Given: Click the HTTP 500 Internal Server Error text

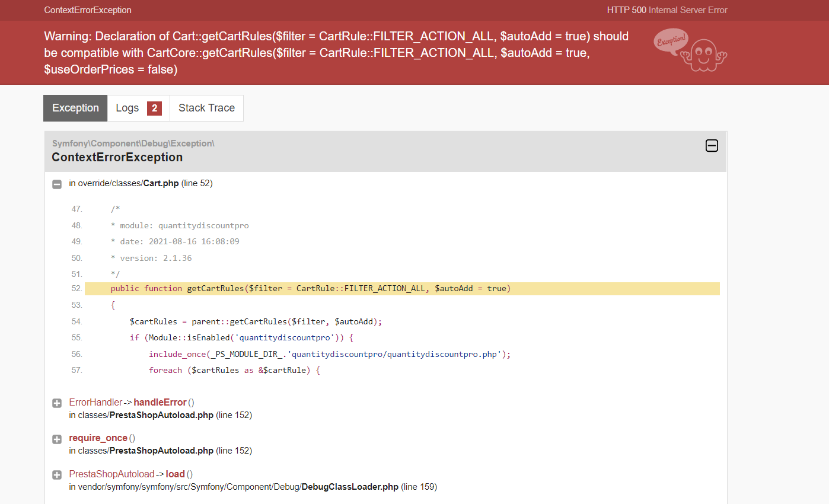Looking at the screenshot, I should pyautogui.click(x=667, y=10).
